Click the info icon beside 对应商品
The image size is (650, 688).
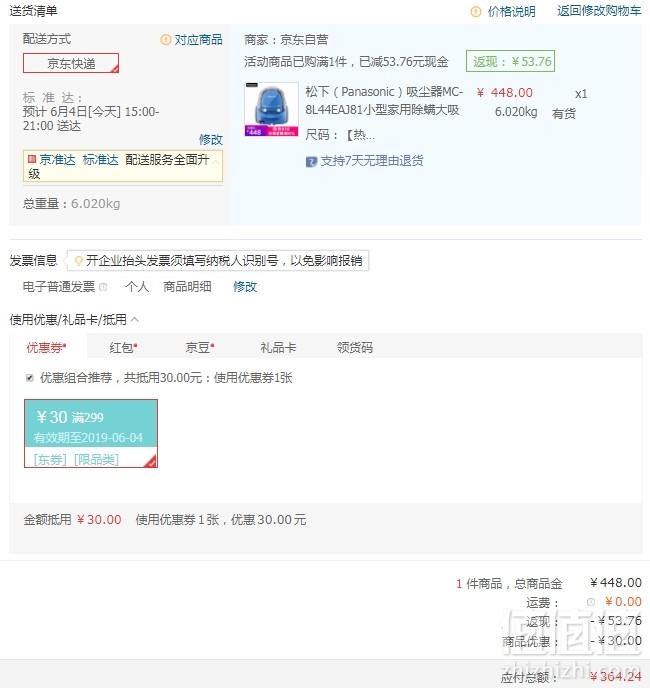pyautogui.click(x=165, y=40)
